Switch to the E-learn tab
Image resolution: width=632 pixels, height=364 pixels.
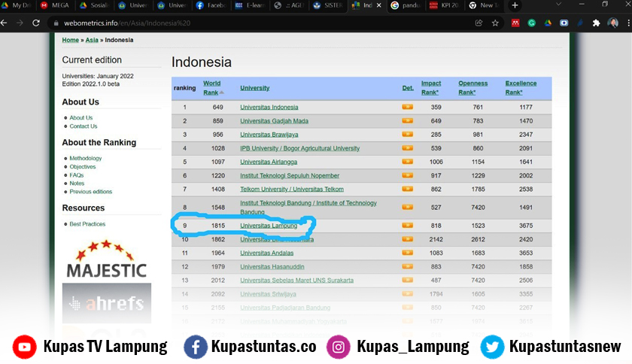(251, 5)
